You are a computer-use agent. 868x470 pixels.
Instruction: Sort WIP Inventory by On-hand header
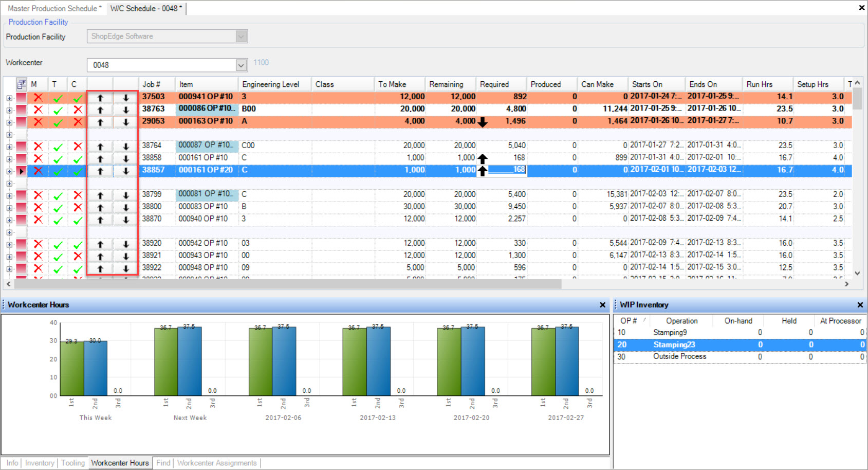tap(738, 320)
